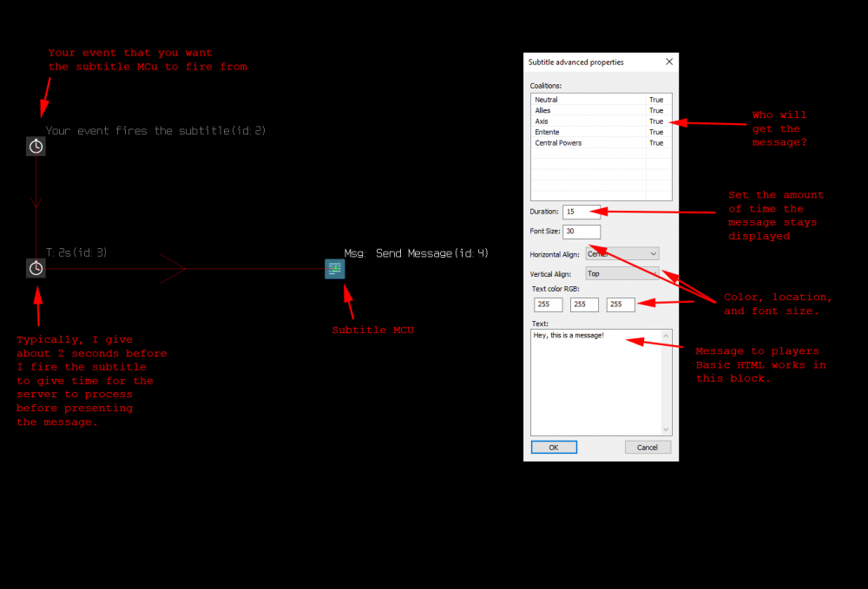Toggle the True value for Neutral
This screenshot has width=868, height=589.
tap(656, 100)
